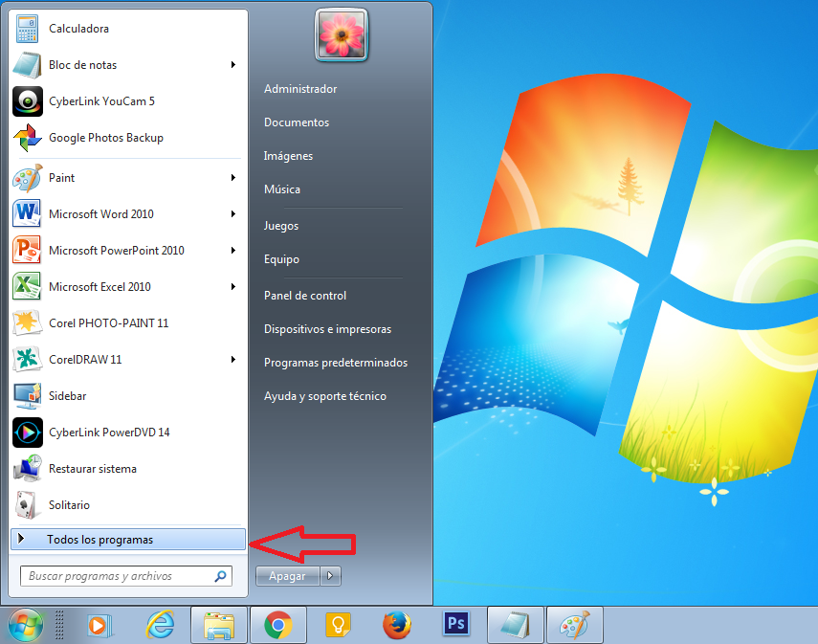The image size is (818, 644).
Task: Open the Solitario cards icon
Action: click(26, 505)
